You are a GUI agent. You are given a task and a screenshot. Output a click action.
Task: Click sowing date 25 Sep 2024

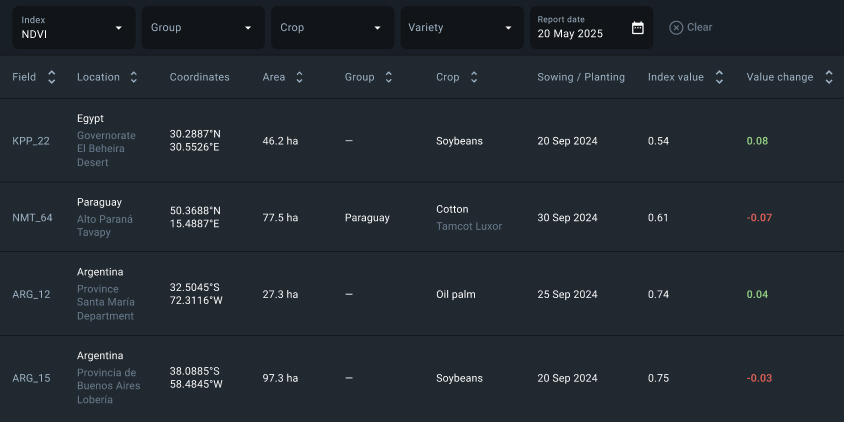567,294
